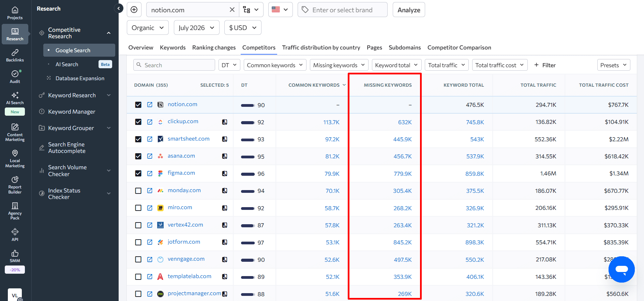This screenshot has width=644, height=301.
Task: Open Report Builder
Action: tap(15, 185)
